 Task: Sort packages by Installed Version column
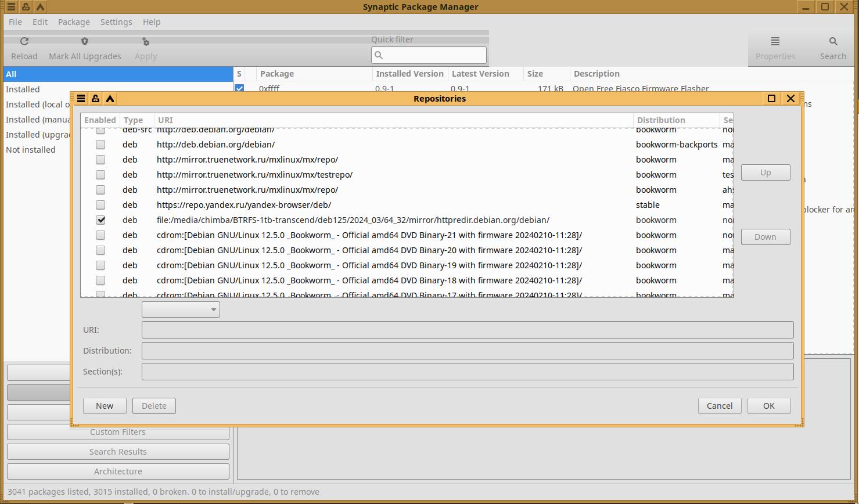click(410, 74)
